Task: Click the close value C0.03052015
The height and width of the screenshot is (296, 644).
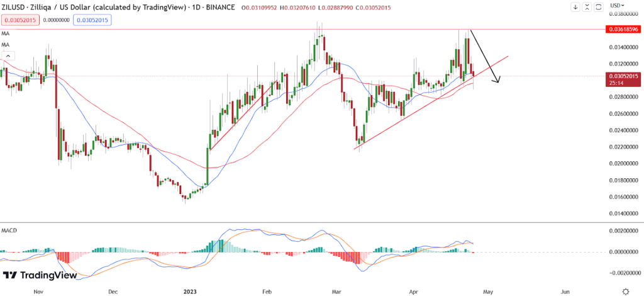Action: coord(373,8)
